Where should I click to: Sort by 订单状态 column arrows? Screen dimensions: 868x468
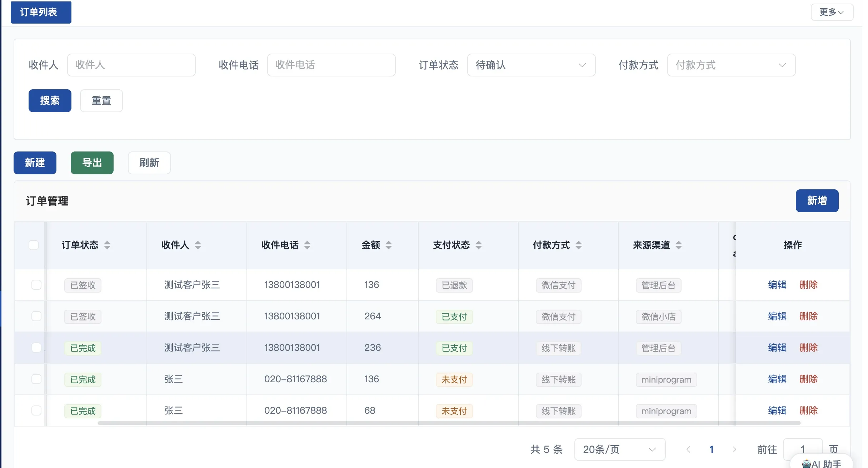coord(107,245)
